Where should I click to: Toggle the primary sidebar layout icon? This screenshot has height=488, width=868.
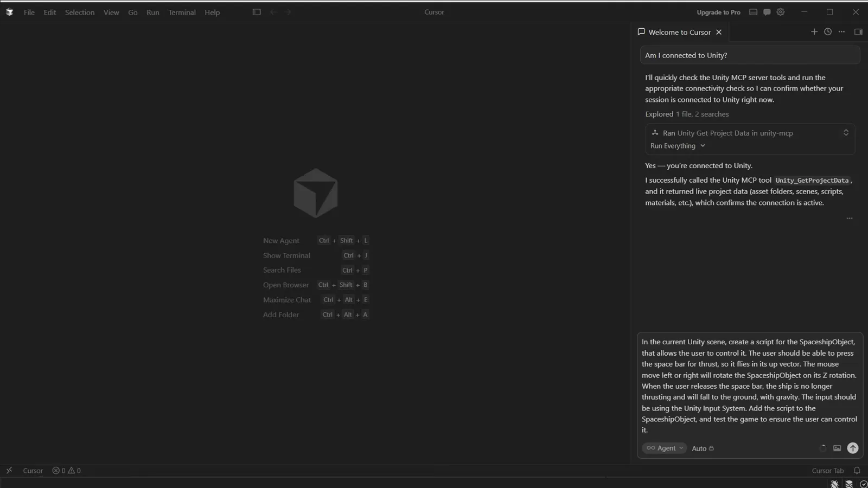click(257, 12)
